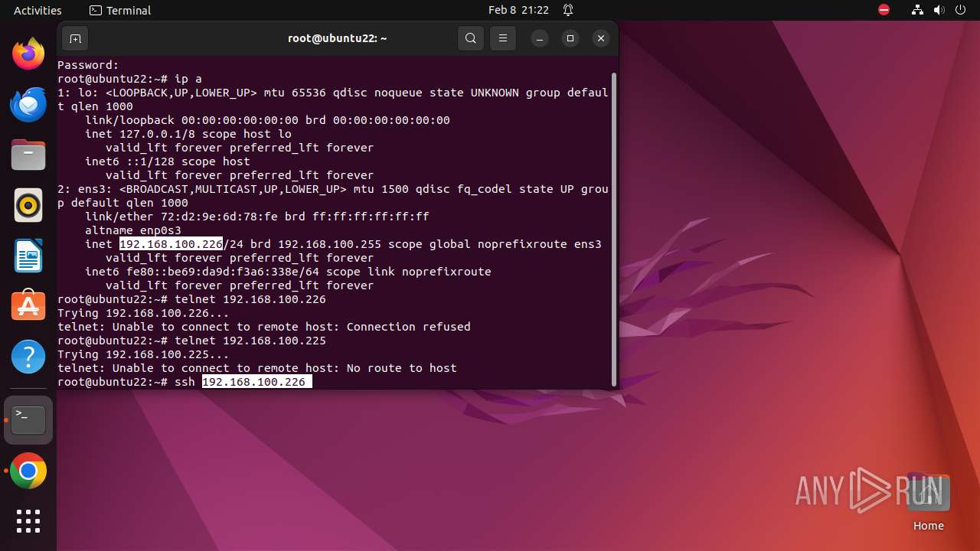Click the 'telnet 192.168.100.225' command line
Image resolution: width=980 pixels, height=551 pixels.
[191, 341]
